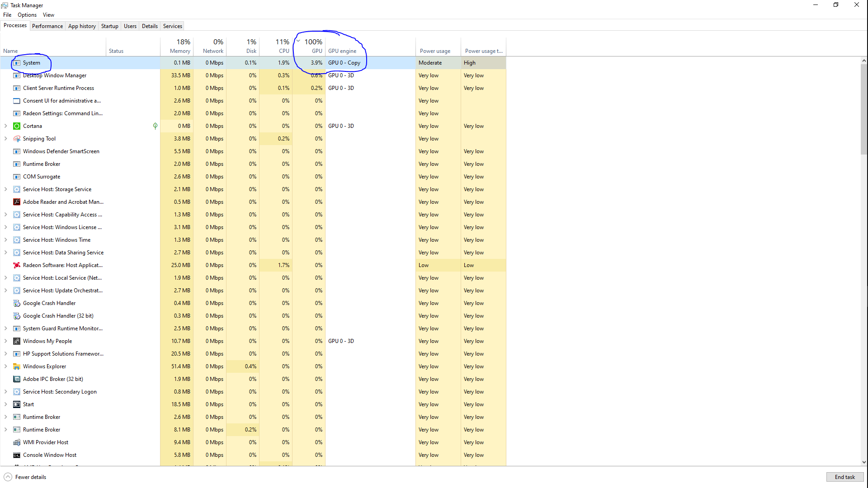Viewport: 868px width, 488px height.
Task: Switch to the Performance tab
Action: click(47, 26)
